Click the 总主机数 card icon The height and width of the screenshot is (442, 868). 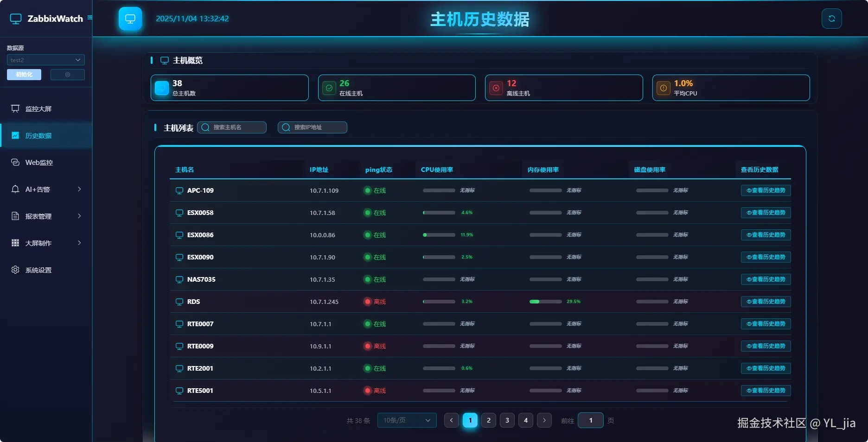[162, 88]
